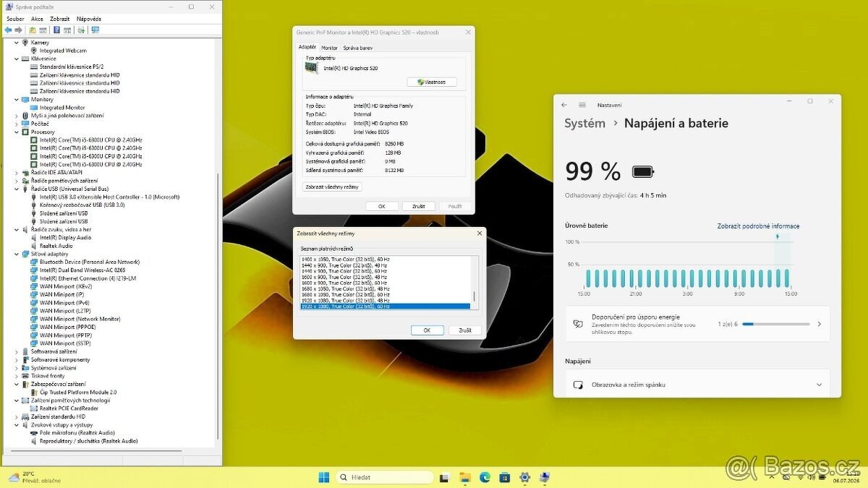The width and height of the screenshot is (868, 488).
Task: Open the Soubor menu
Action: [x=15, y=19]
